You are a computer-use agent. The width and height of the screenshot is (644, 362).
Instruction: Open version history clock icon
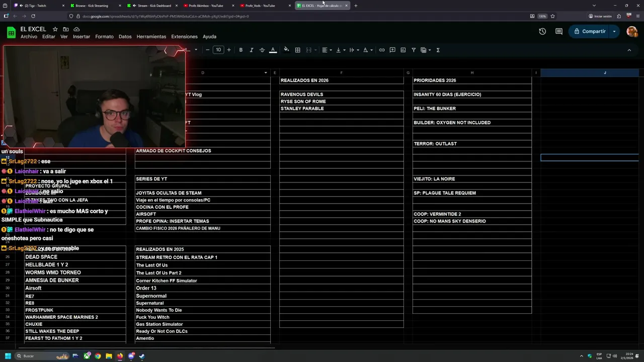coord(542,31)
